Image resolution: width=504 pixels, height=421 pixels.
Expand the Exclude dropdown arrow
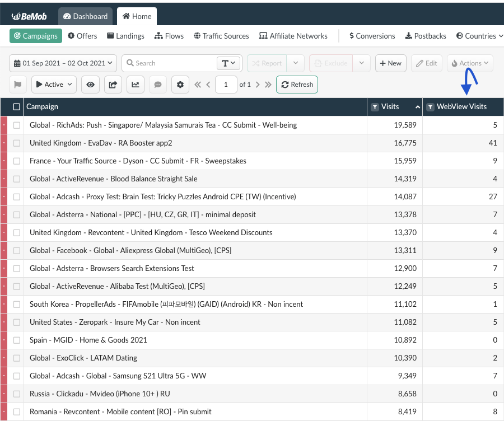click(x=362, y=63)
